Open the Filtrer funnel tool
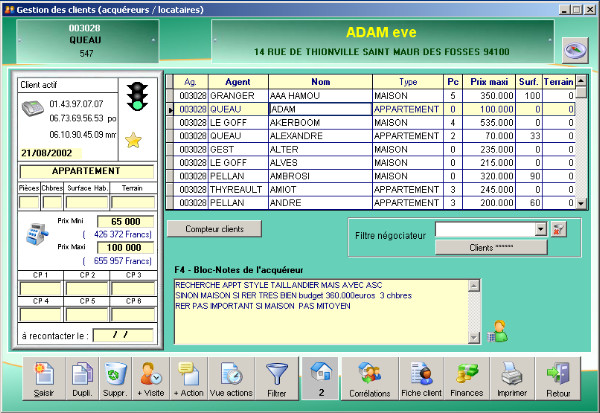 click(277, 379)
